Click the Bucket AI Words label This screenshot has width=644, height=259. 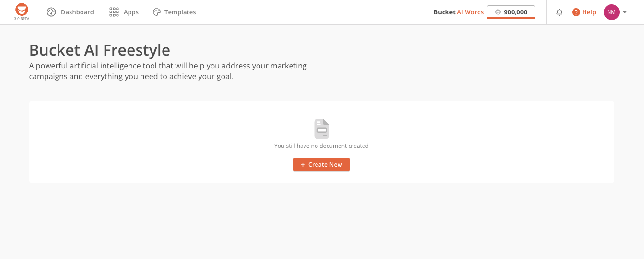coord(458,12)
